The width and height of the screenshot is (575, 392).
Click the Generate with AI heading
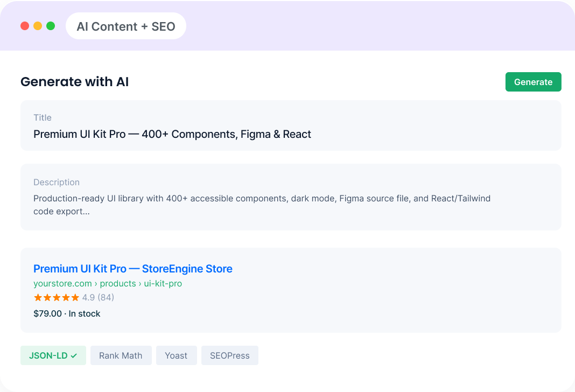click(x=74, y=81)
